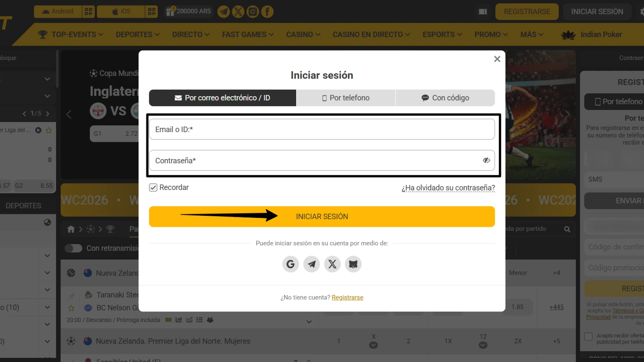Focus the Contraseña input field

click(322, 161)
